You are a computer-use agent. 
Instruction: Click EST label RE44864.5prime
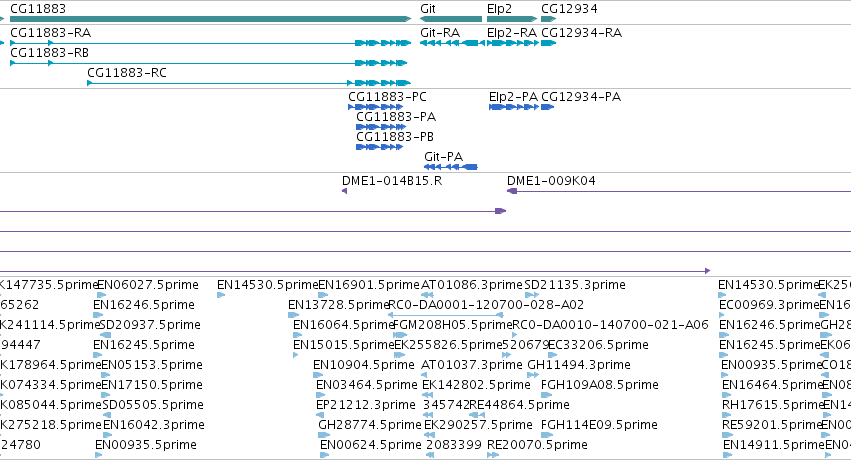click(519, 405)
